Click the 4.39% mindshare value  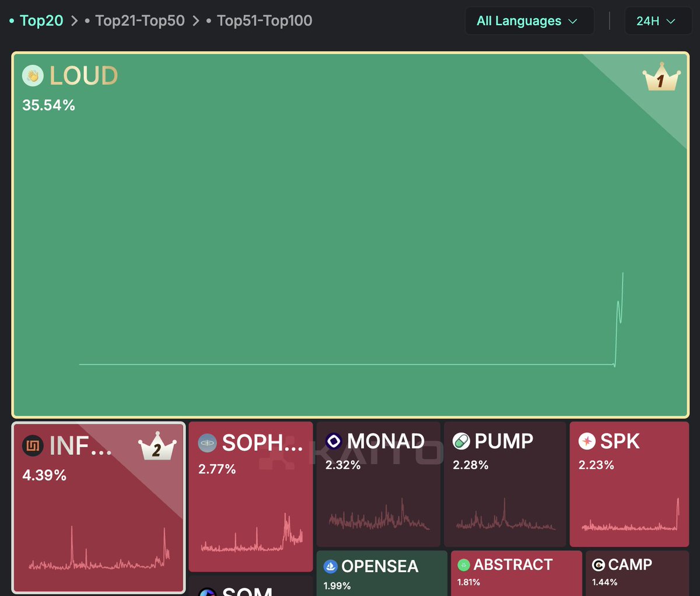point(44,475)
